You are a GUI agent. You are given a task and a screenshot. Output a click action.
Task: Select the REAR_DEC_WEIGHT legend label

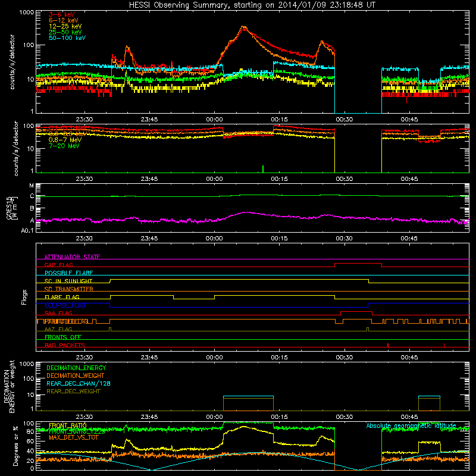73,392
